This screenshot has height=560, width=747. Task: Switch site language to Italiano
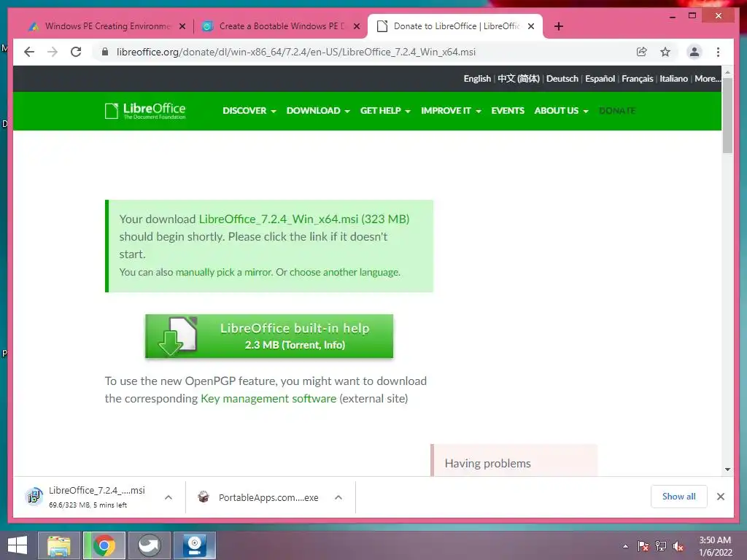(x=673, y=79)
